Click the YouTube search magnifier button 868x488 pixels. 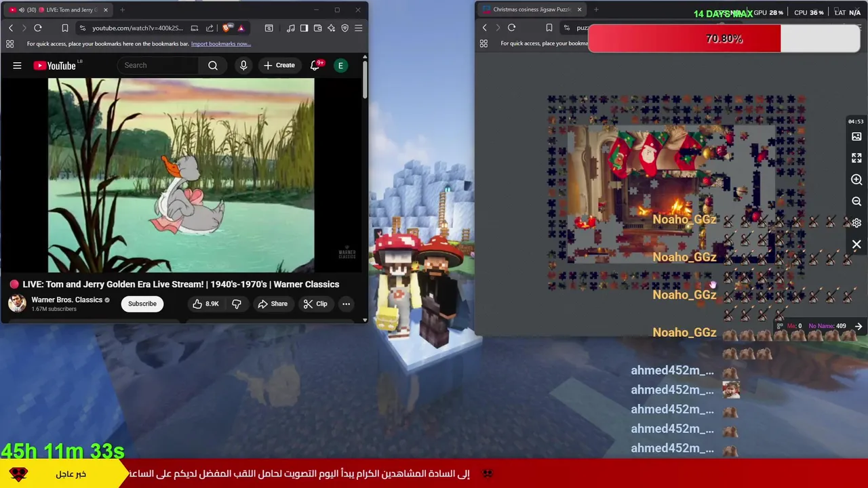(213, 65)
